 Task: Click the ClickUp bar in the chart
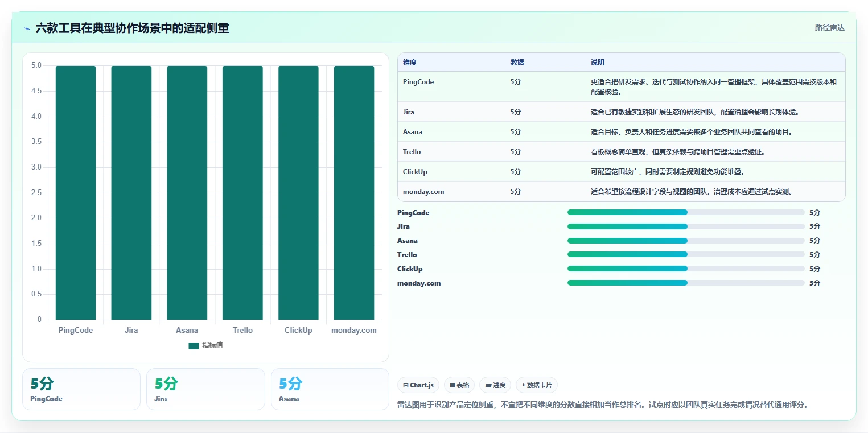tap(298, 193)
